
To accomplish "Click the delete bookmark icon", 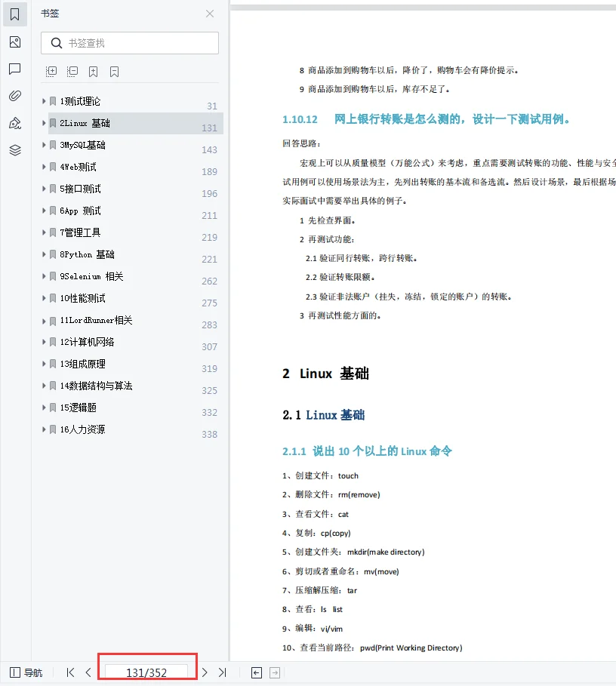I will pyautogui.click(x=115, y=71).
